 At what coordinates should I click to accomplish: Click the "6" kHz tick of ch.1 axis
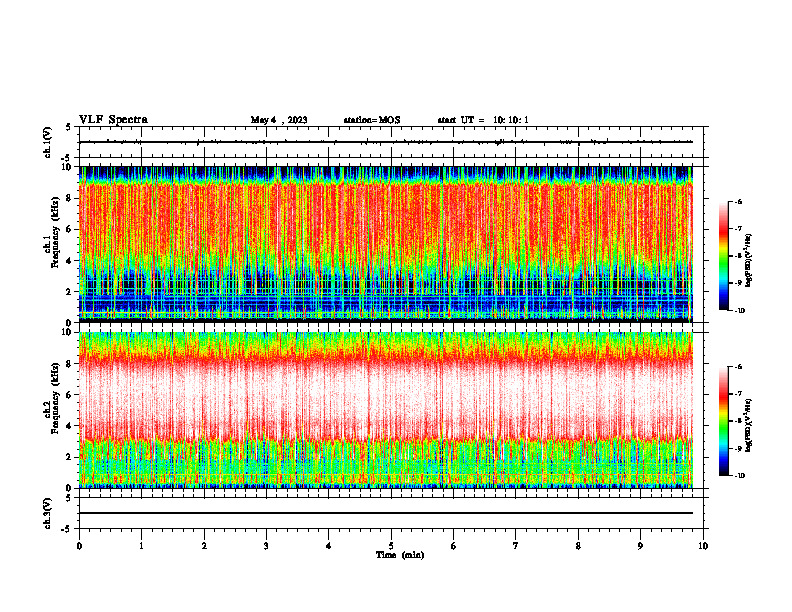[x=70, y=229]
